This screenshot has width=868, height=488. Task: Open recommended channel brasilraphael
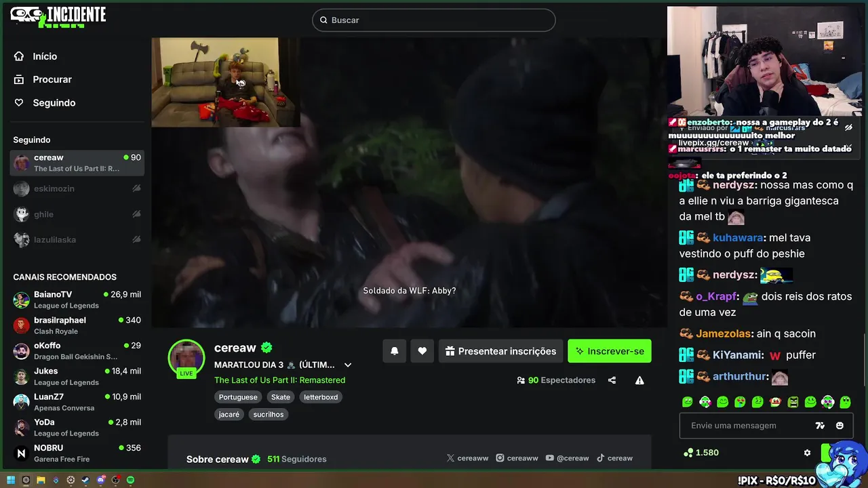[77, 325]
